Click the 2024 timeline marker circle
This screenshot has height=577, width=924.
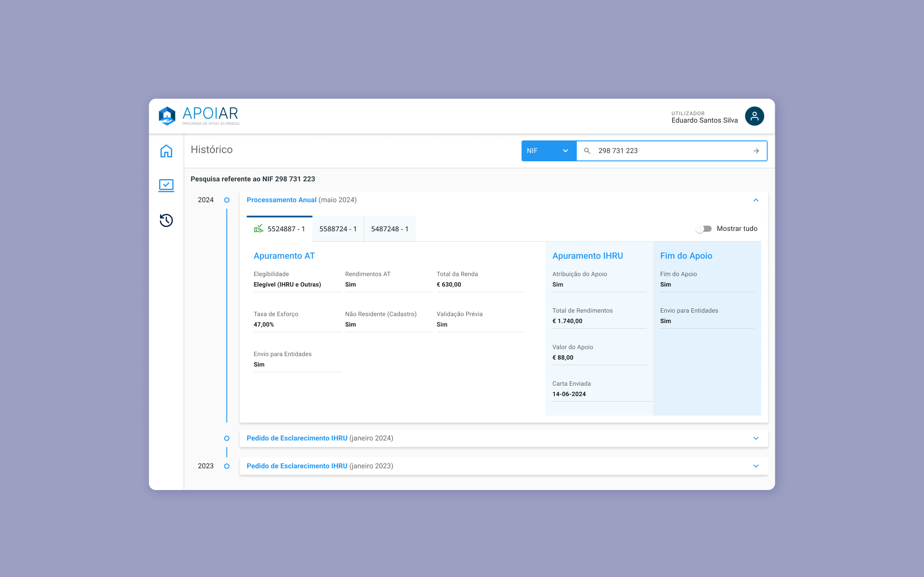click(x=227, y=200)
